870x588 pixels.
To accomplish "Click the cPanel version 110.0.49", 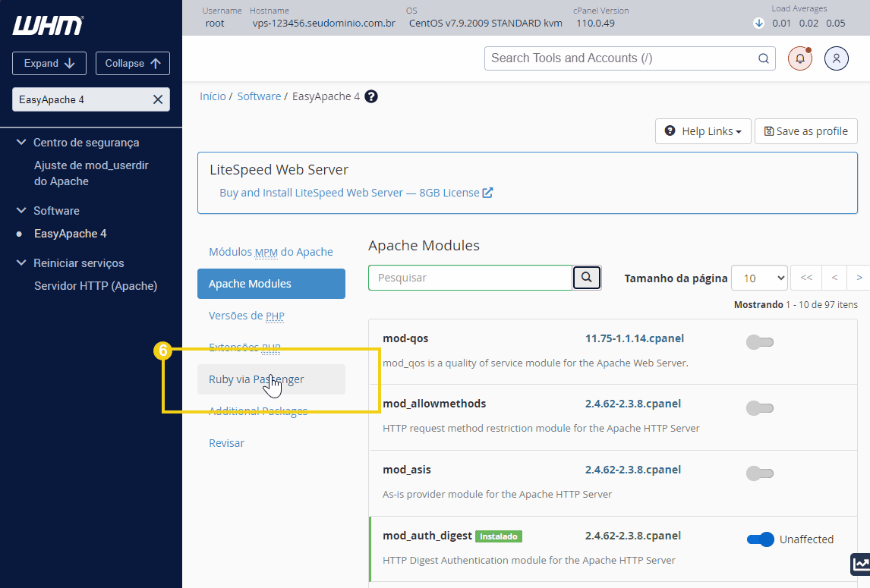I will (x=595, y=24).
